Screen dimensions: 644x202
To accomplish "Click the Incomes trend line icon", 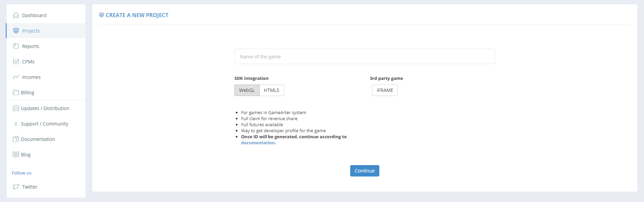I will tap(16, 77).
